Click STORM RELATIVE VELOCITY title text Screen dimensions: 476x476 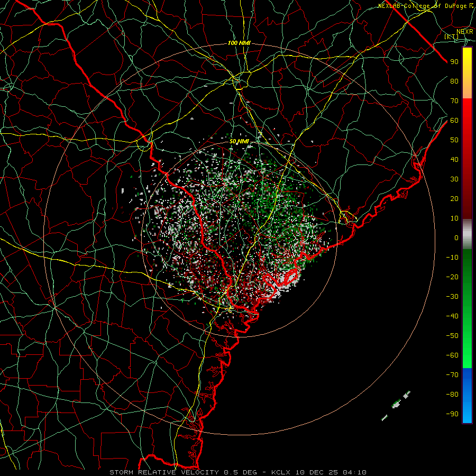[164, 472]
